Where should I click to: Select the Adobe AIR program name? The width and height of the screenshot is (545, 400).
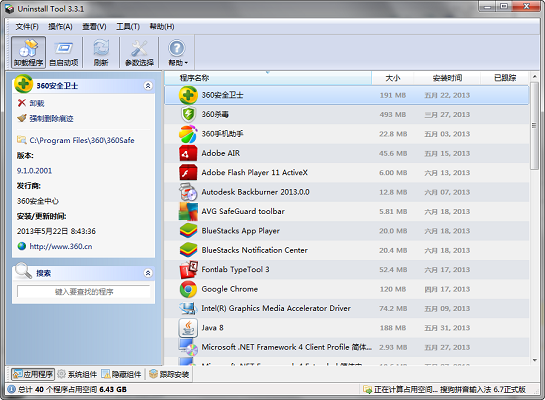pyautogui.click(x=221, y=153)
